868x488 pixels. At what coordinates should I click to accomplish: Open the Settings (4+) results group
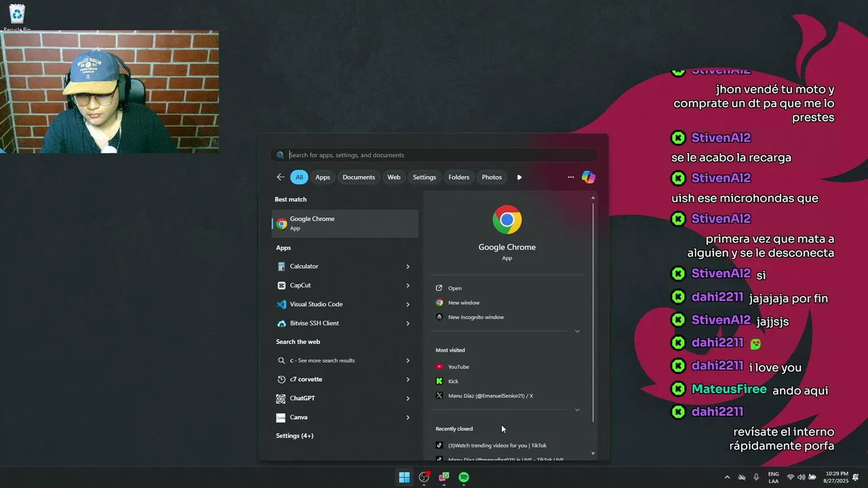(x=294, y=436)
